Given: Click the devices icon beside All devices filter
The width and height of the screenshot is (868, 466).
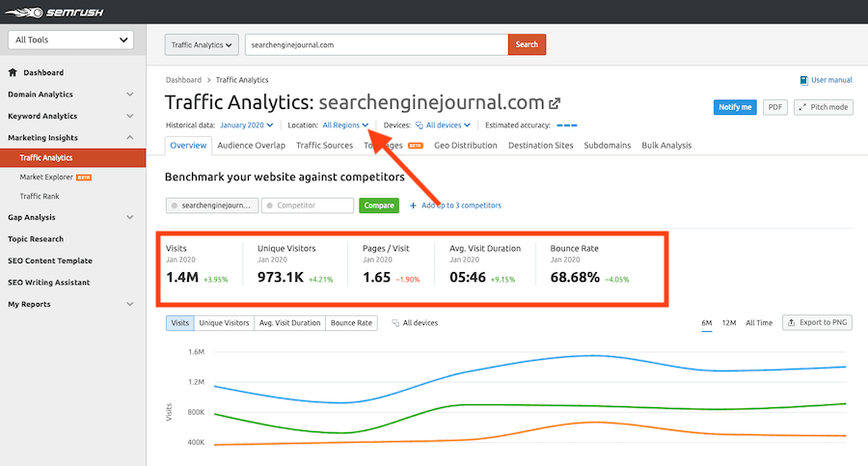Looking at the screenshot, I should pyautogui.click(x=420, y=125).
